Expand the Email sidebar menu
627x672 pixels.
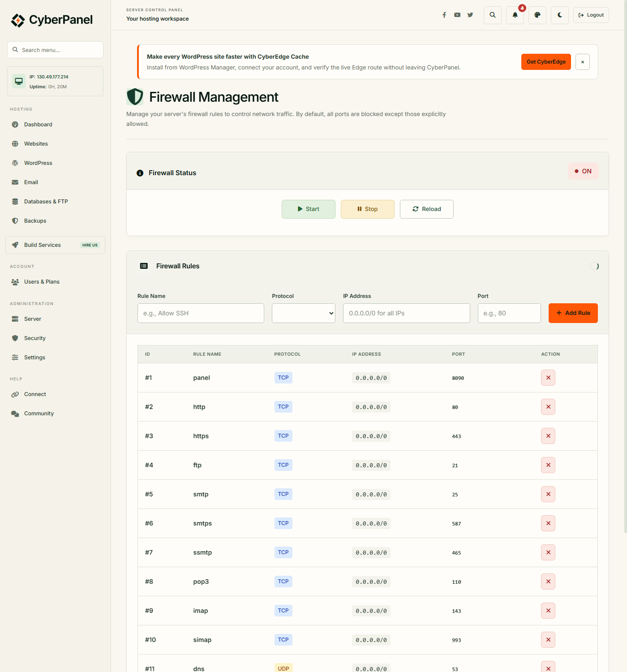(55, 182)
